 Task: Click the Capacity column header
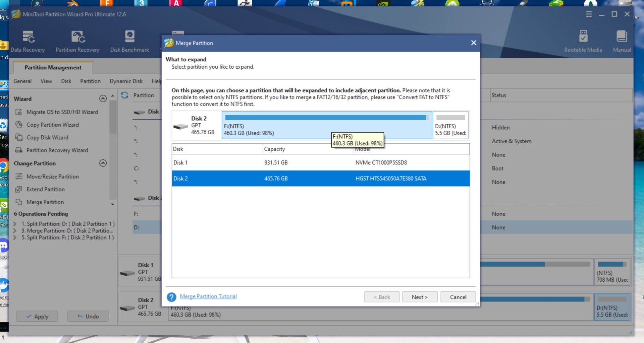(308, 149)
